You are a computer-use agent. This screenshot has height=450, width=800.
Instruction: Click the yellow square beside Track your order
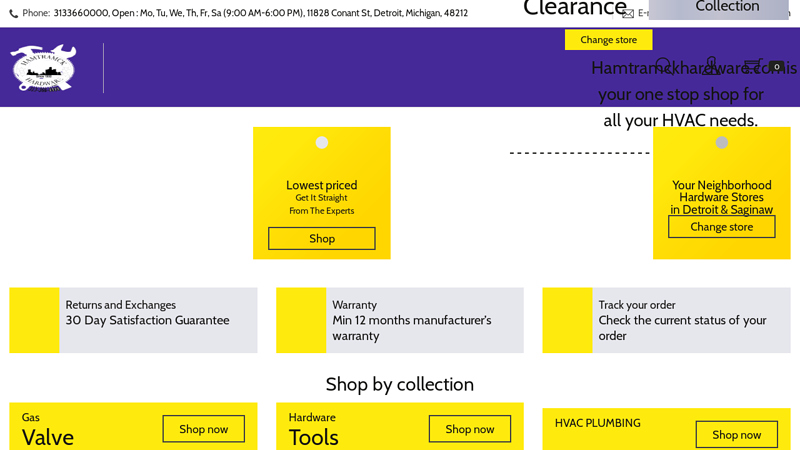pos(567,320)
